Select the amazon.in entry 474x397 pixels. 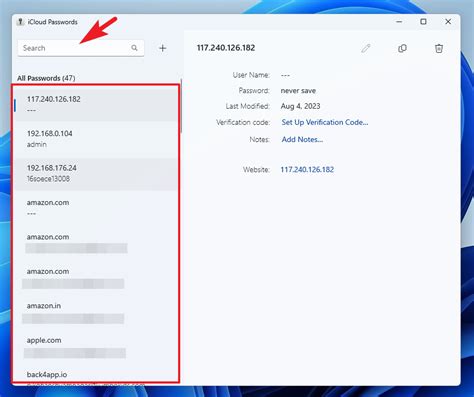tap(96, 311)
